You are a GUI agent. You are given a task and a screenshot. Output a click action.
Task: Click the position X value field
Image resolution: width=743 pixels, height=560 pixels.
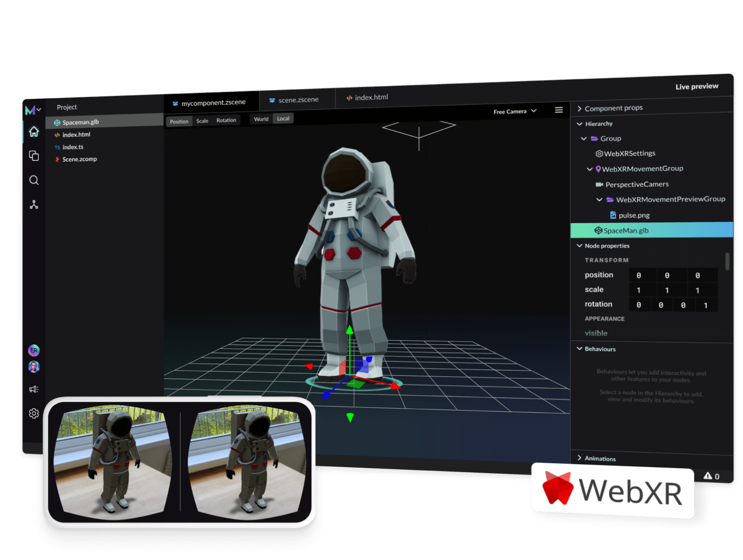[643, 275]
